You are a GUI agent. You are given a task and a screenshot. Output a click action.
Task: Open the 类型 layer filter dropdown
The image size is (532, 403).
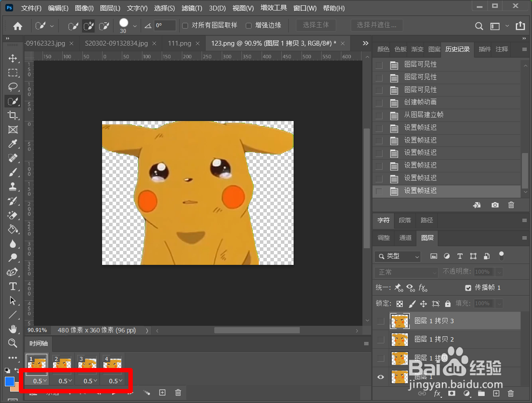398,256
